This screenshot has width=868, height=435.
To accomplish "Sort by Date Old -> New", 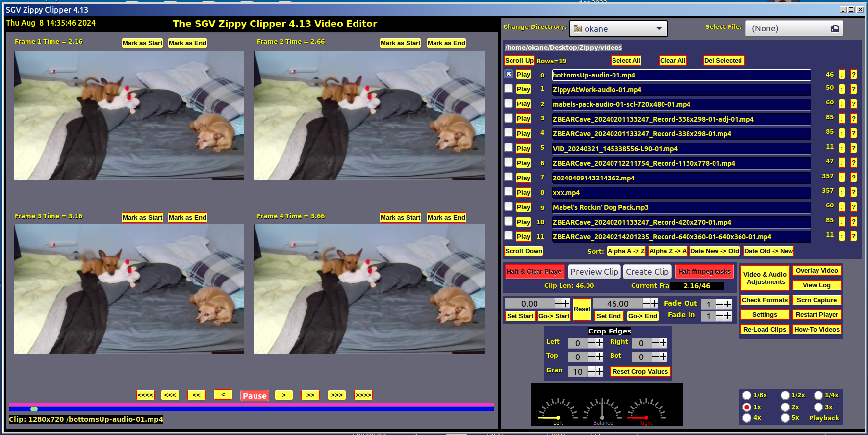I will click(768, 251).
